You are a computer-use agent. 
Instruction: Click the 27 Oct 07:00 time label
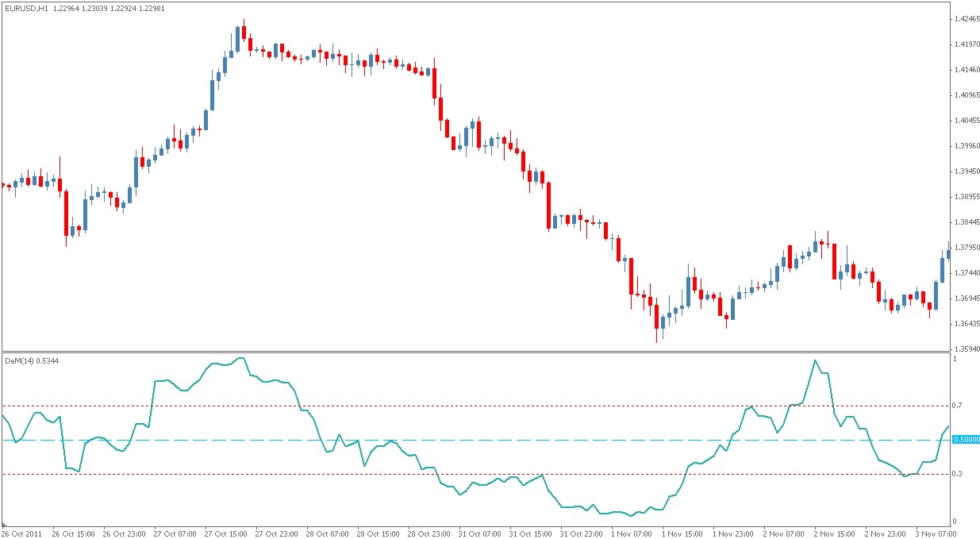176,533
